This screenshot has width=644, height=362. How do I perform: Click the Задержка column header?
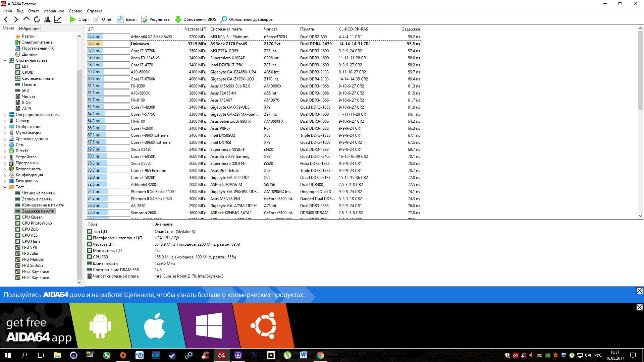(411, 29)
